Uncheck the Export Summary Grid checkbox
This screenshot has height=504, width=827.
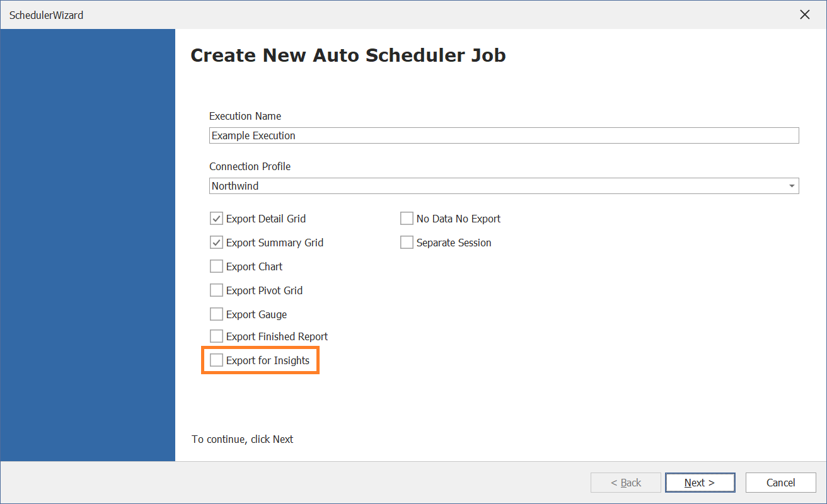[216, 243]
